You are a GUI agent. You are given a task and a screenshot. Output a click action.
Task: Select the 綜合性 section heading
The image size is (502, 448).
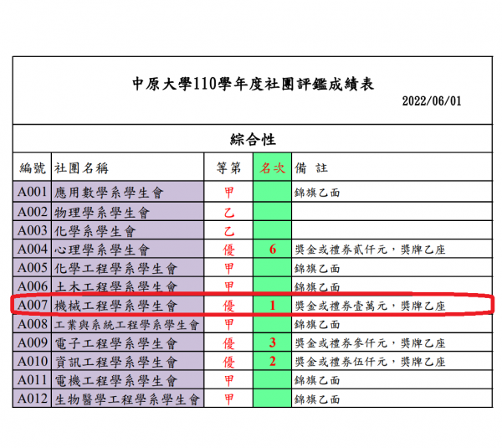pyautogui.click(x=253, y=139)
